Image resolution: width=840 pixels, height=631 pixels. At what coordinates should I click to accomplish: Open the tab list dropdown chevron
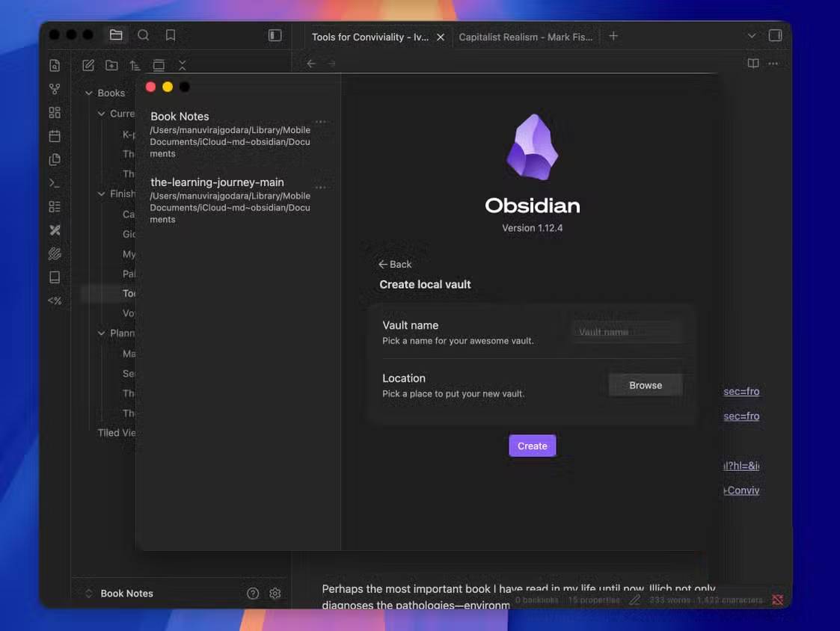752,36
